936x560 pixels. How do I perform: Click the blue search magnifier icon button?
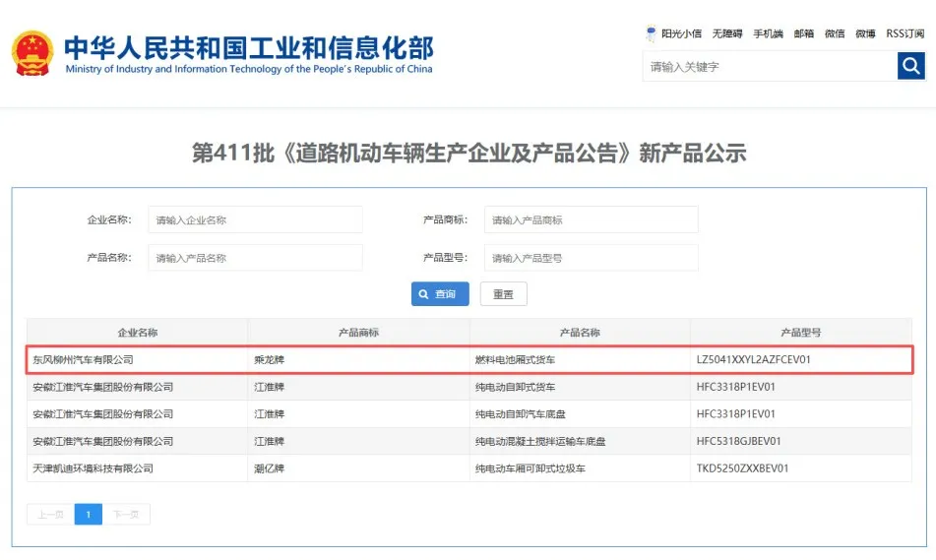(x=911, y=66)
